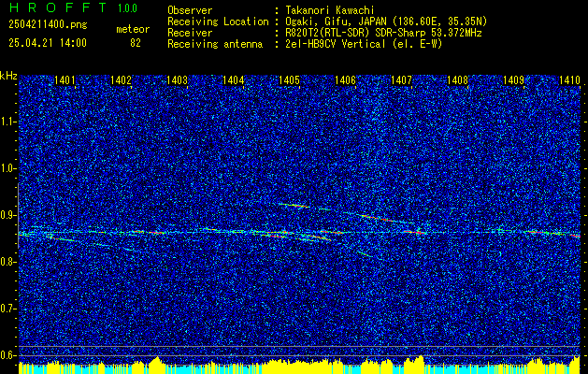The width and height of the screenshot is (588, 374).
Task: Click the 1407 time marker
Action: point(401,79)
